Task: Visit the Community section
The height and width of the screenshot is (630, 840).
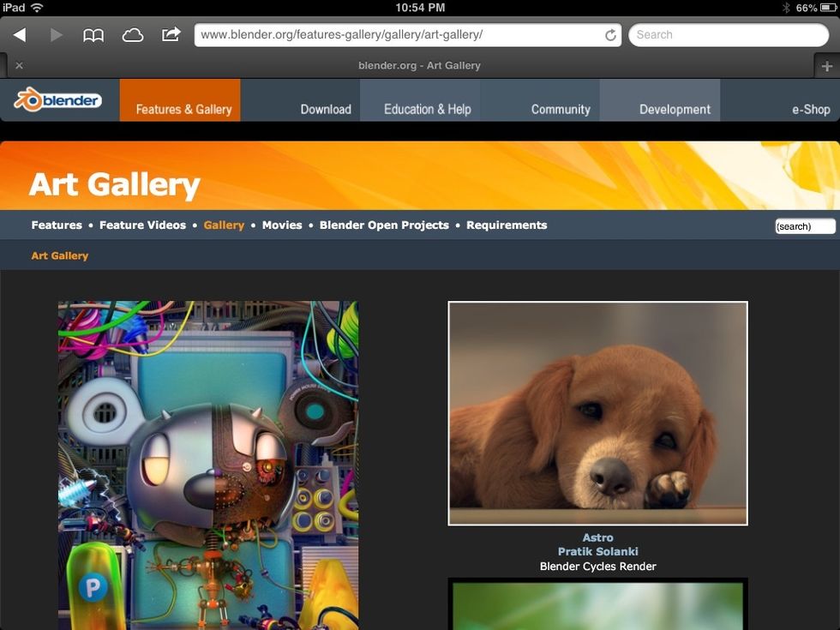Action: tap(561, 109)
